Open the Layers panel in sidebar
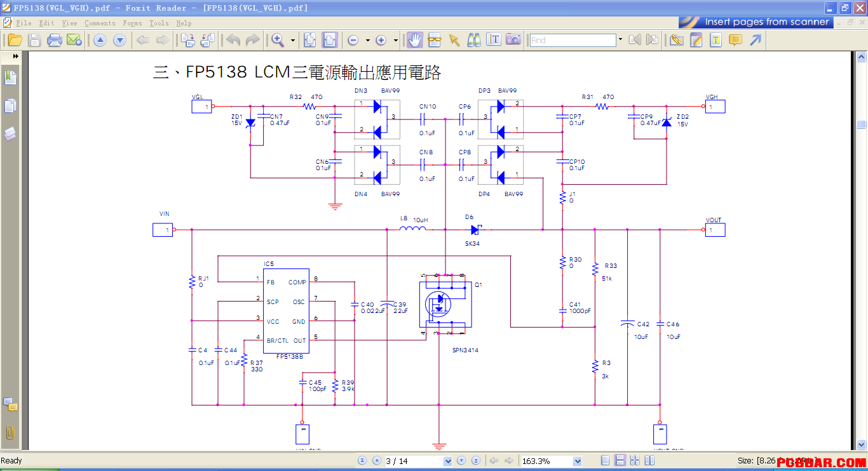Image resolution: width=868 pixels, height=471 pixels. (x=10, y=134)
